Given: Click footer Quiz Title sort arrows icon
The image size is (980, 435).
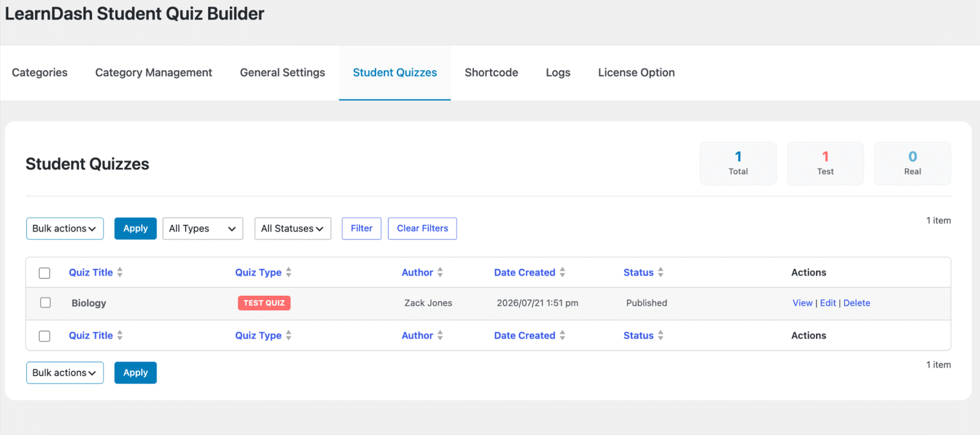Looking at the screenshot, I should pyautogui.click(x=120, y=336).
